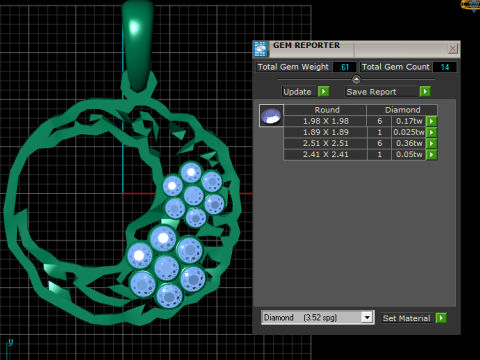Image resolution: width=480 pixels, height=360 pixels.
Task: Click the green arrow next to Set Material
Action: [x=441, y=318]
